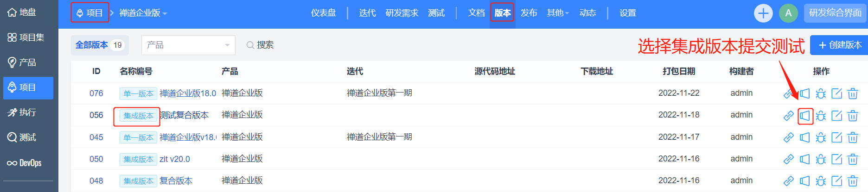Screen dimensions: 868x192
Task: Click the 集成版本 tag in row 056
Action: (138, 116)
